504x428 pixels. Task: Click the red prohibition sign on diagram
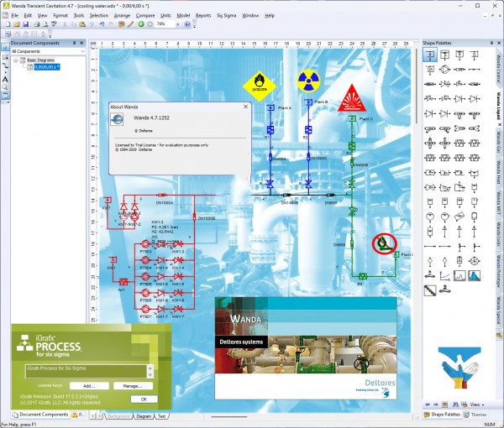tap(385, 243)
